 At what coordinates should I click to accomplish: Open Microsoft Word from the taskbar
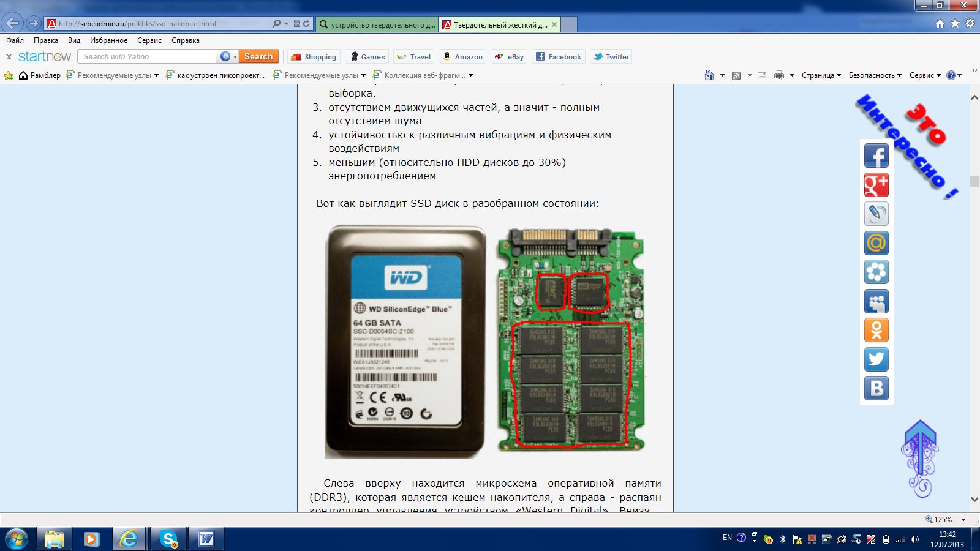click(206, 539)
